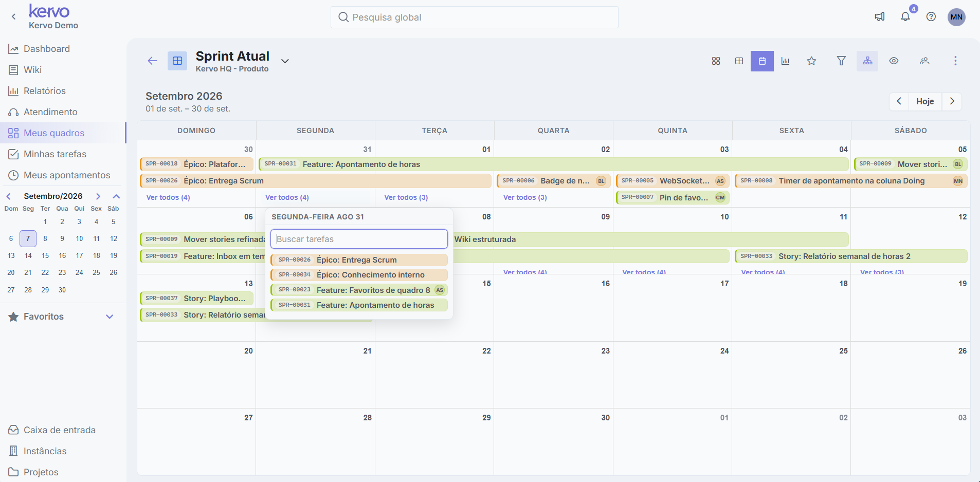Switch to the kanban cards view icon
Viewport: 980px width, 482px height.
[716, 61]
